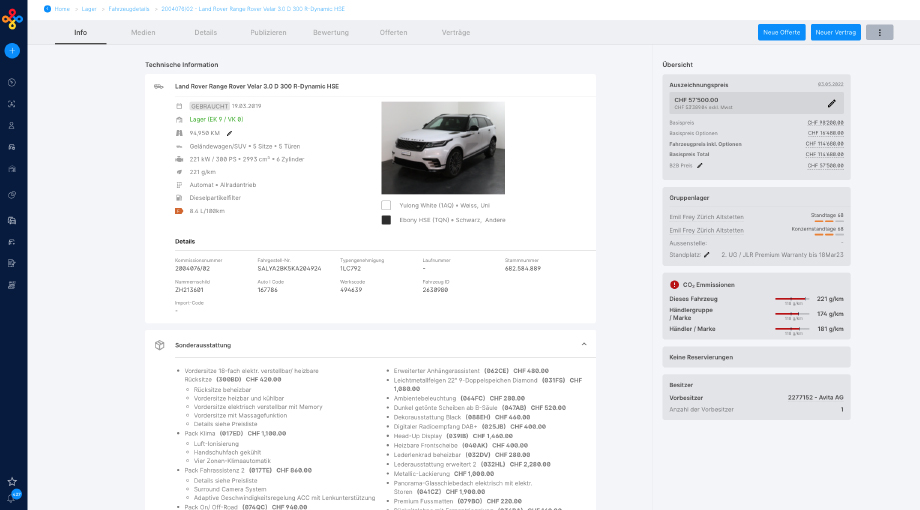Open the Range Rover Velar vehicle photo
This screenshot has height=510, width=920.
443,148
